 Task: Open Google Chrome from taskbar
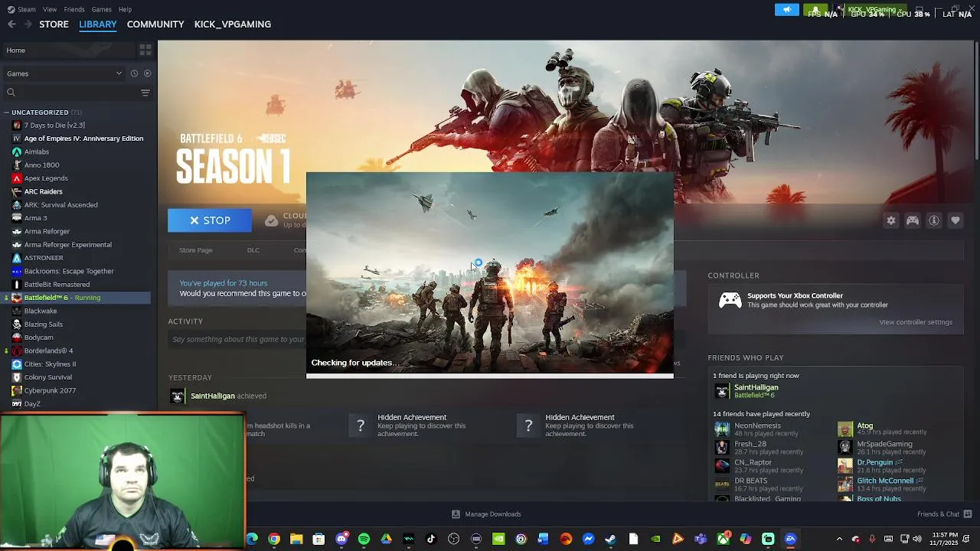pyautogui.click(x=274, y=540)
